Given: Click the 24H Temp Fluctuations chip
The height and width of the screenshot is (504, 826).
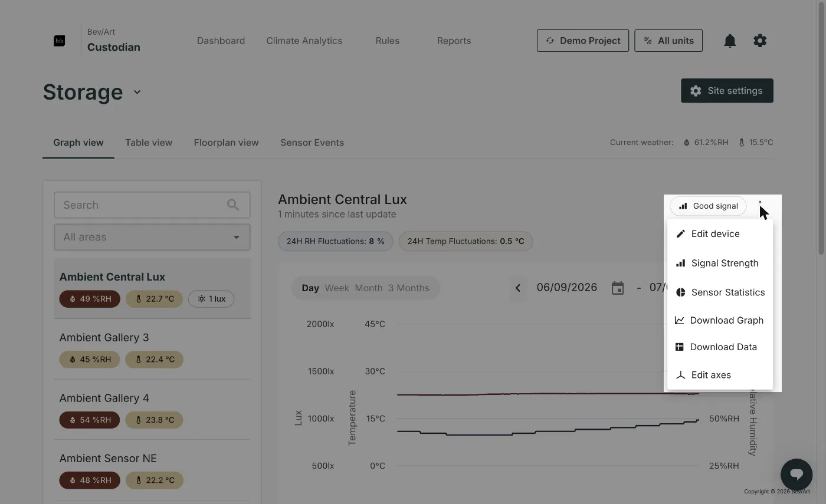Looking at the screenshot, I should click(466, 241).
